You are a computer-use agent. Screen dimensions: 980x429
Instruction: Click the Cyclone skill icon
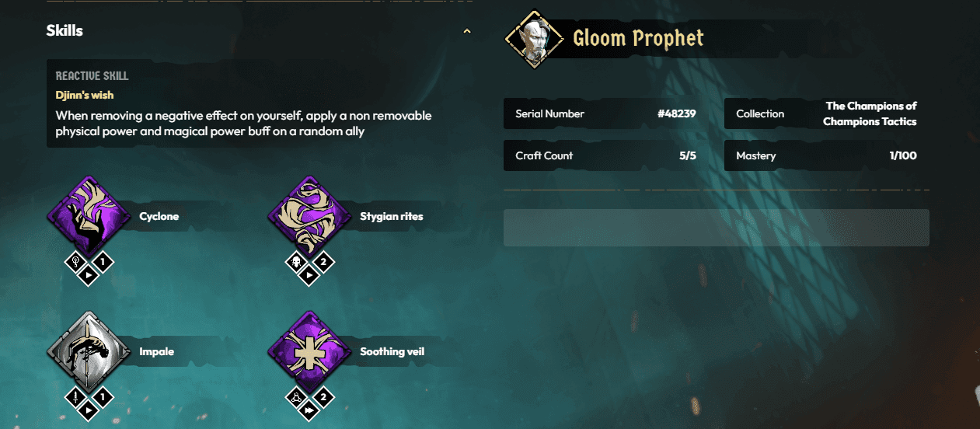(87, 216)
